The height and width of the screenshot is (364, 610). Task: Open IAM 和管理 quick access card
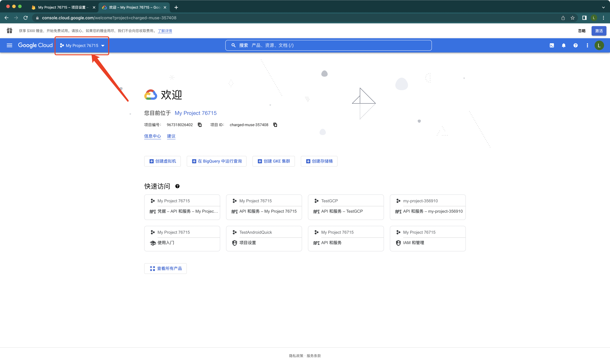(x=428, y=239)
